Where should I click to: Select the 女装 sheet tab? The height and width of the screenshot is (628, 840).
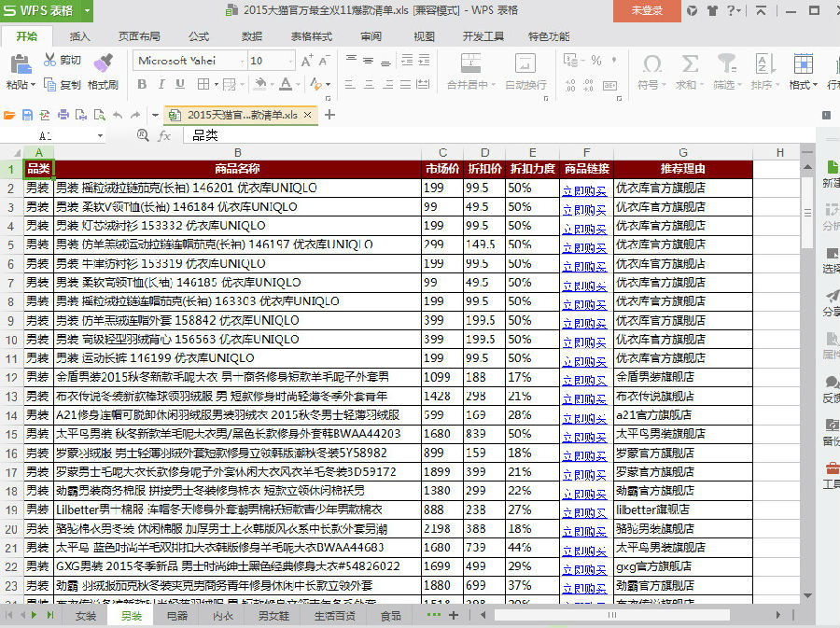click(86, 616)
